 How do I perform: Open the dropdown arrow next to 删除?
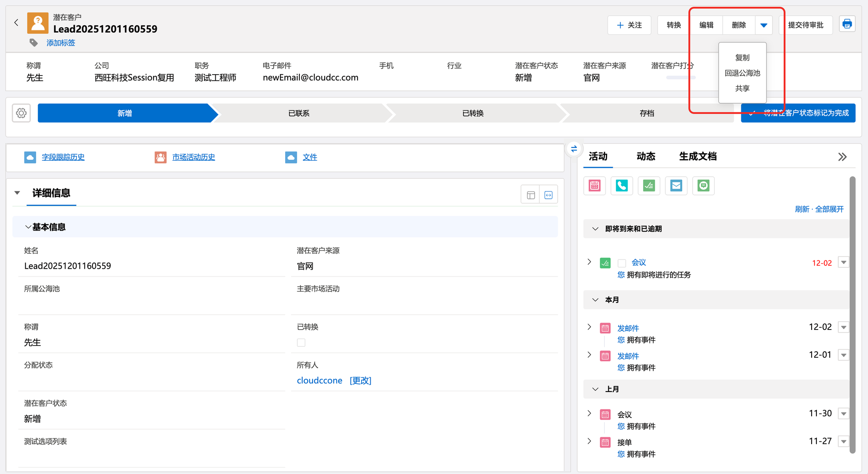coord(764,25)
